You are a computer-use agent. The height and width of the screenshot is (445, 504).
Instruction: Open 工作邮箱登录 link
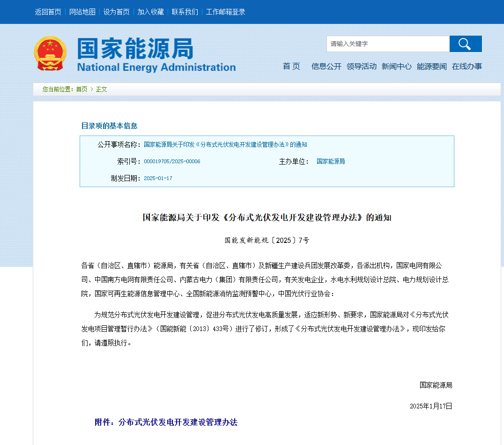click(x=225, y=12)
